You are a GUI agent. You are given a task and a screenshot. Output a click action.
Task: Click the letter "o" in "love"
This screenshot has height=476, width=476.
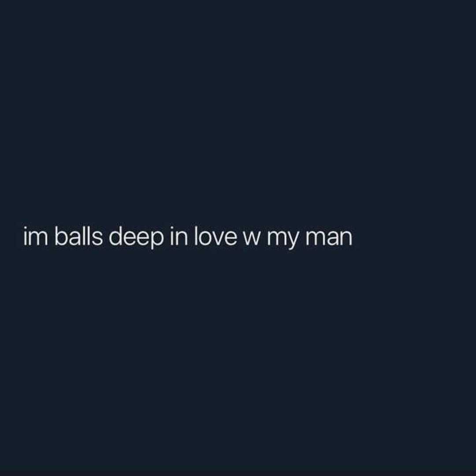click(x=204, y=238)
